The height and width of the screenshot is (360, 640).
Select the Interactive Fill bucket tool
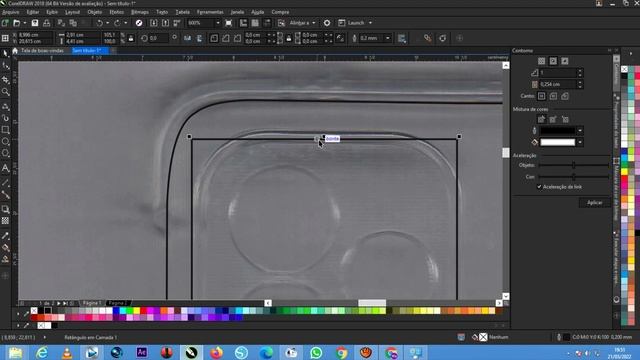coord(5,247)
